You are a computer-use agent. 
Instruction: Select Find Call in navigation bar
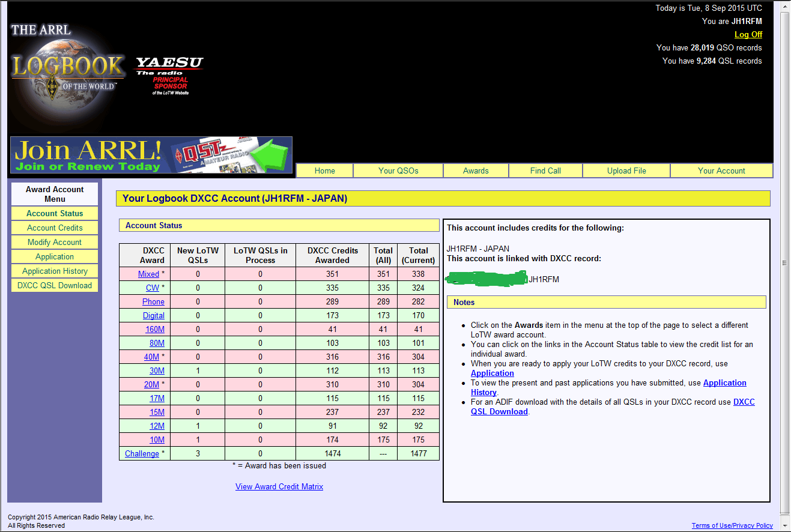(545, 171)
